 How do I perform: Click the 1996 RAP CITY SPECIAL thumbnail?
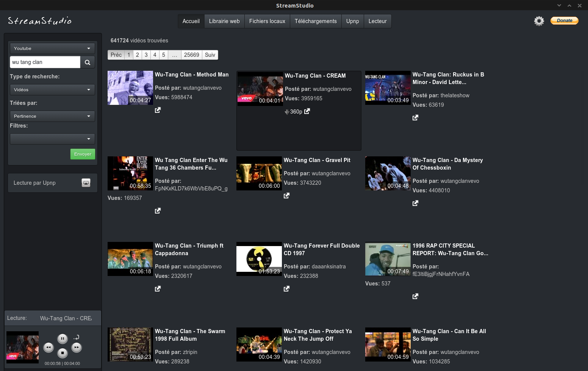pyautogui.click(x=388, y=259)
